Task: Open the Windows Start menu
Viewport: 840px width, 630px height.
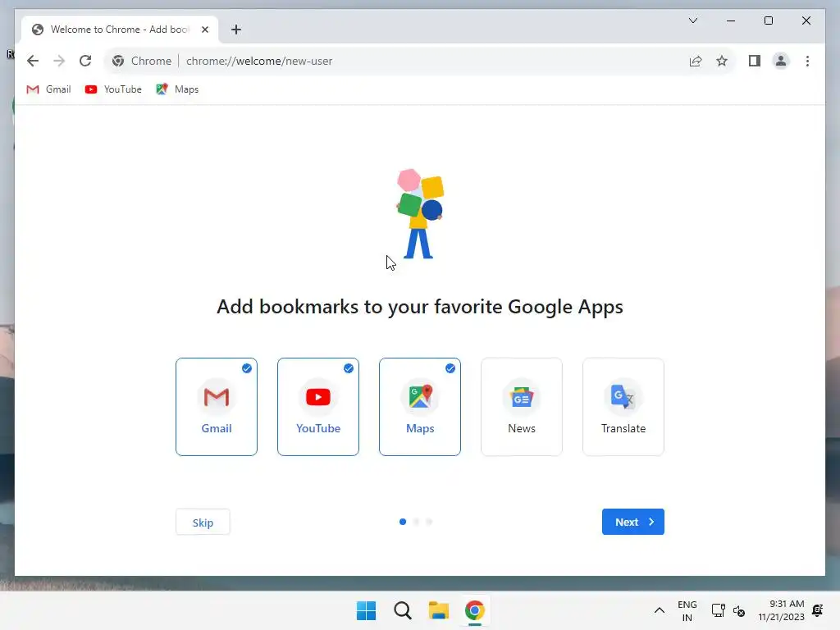Action: click(367, 610)
